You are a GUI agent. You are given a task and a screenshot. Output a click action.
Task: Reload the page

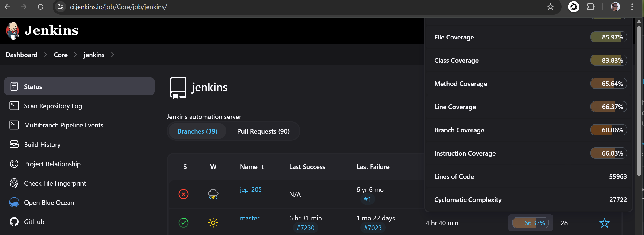(x=41, y=7)
